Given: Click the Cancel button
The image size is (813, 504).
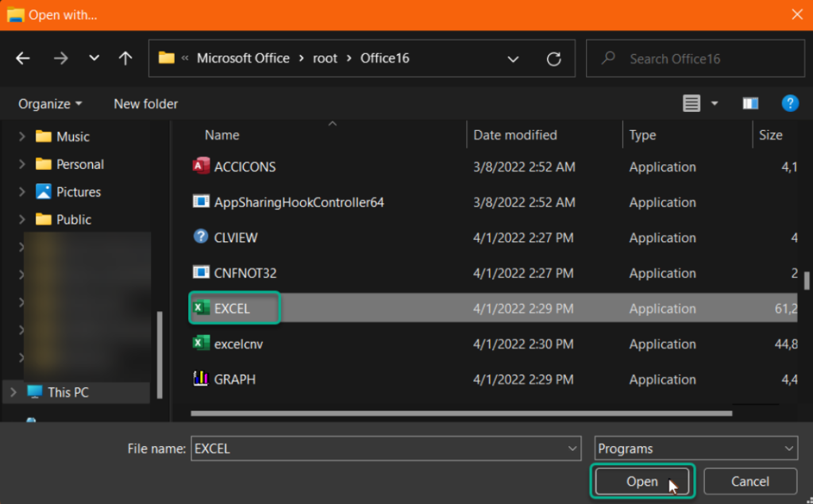Looking at the screenshot, I should click(x=748, y=481).
